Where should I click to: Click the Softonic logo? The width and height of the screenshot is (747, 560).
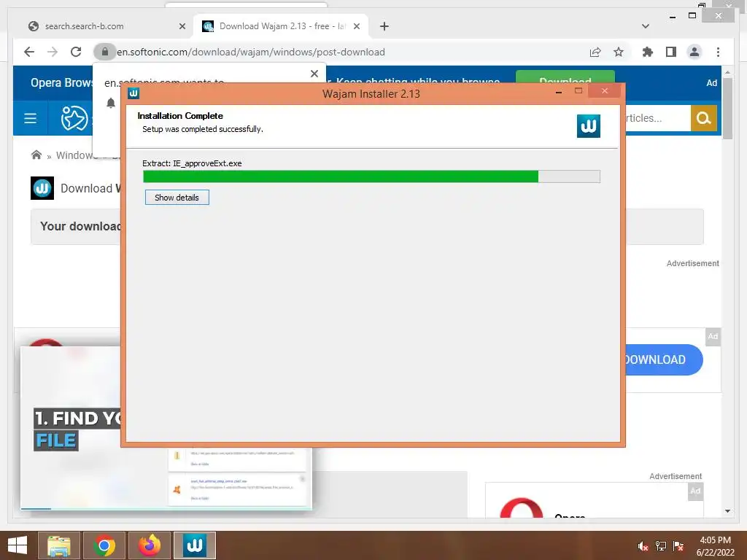click(74, 118)
